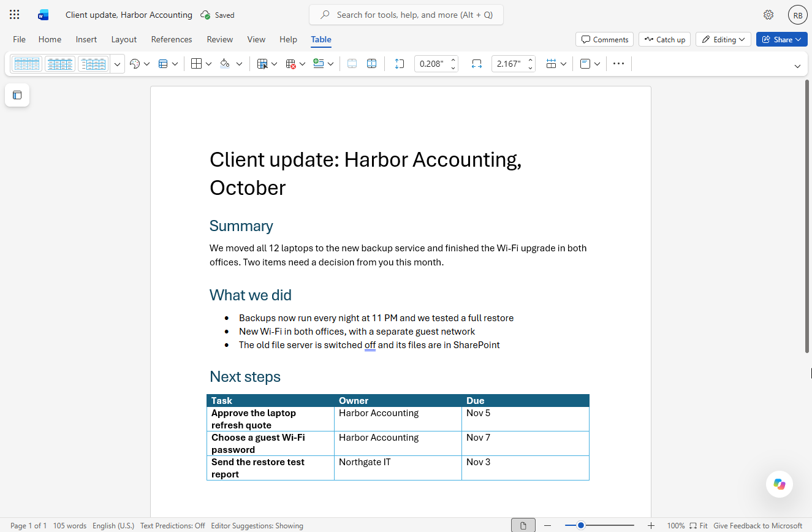Switch to the Insert tab

point(86,39)
